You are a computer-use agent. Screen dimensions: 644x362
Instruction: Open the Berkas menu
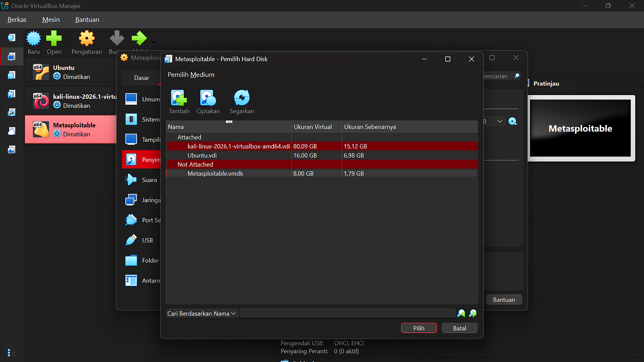click(x=17, y=20)
